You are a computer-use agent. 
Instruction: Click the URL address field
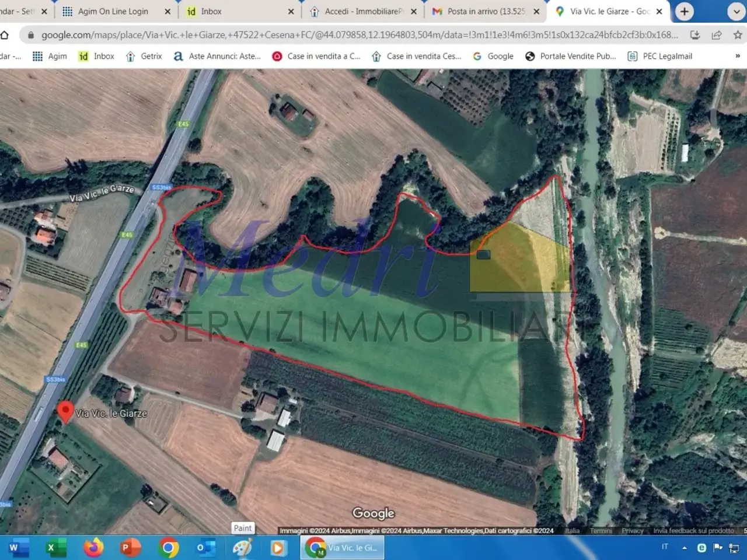tap(359, 35)
